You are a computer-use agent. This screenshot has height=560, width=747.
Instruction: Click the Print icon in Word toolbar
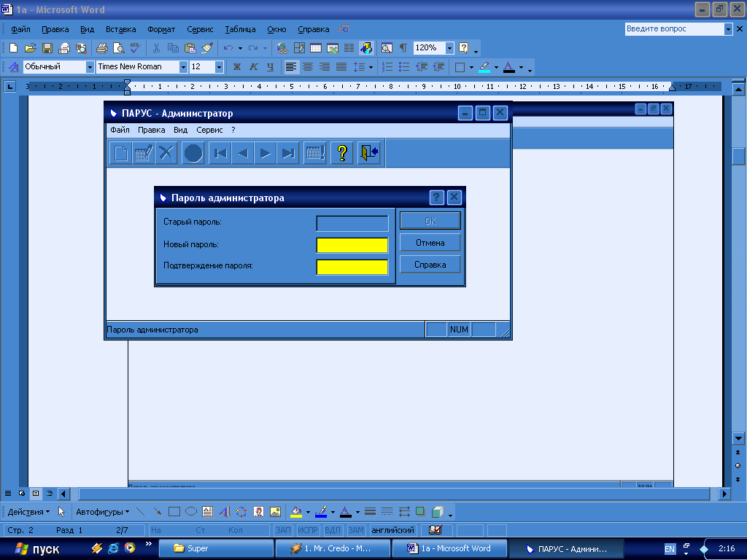click(102, 48)
